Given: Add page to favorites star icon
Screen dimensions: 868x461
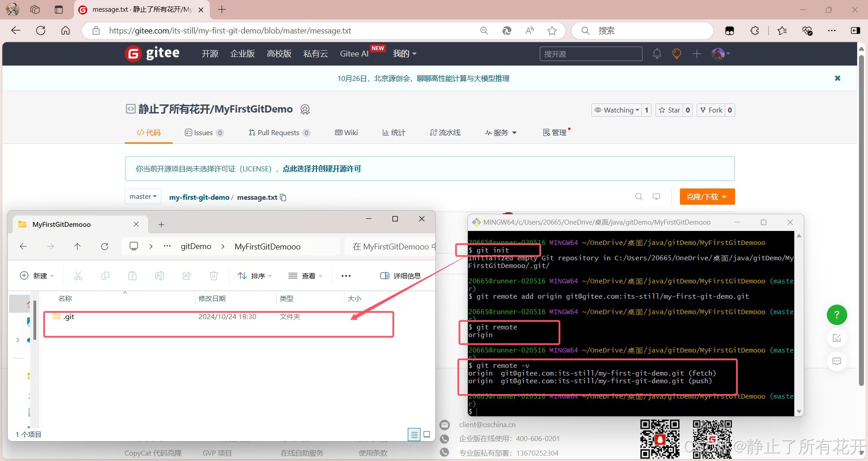Looking at the screenshot, I should tap(552, 31).
